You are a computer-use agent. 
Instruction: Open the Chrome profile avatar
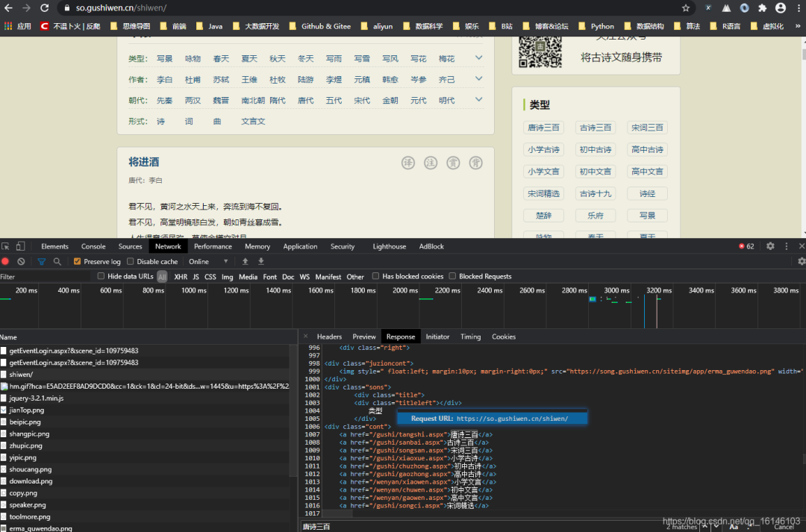[781, 8]
